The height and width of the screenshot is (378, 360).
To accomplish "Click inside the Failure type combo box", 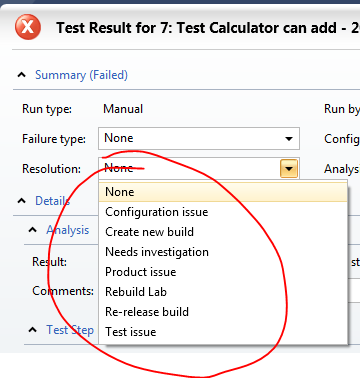I will point(199,138).
